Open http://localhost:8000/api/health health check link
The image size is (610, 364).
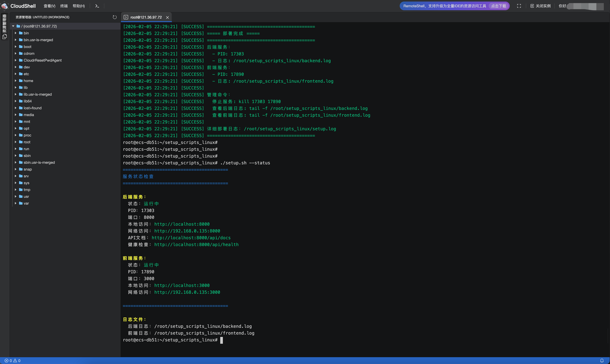point(196,244)
